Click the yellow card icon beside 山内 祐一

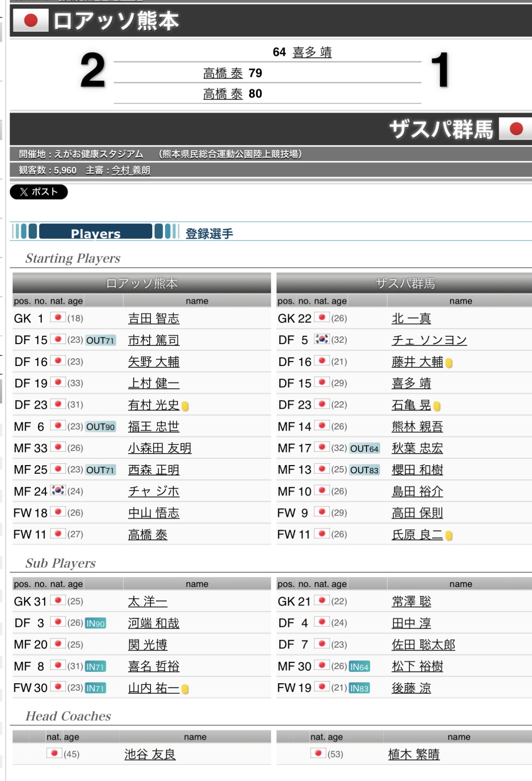click(185, 689)
